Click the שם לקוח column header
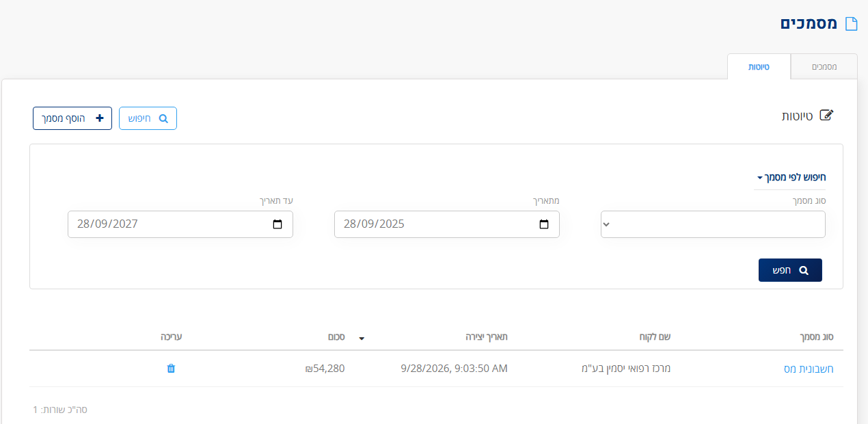Image resolution: width=868 pixels, height=424 pixels. 654,337
